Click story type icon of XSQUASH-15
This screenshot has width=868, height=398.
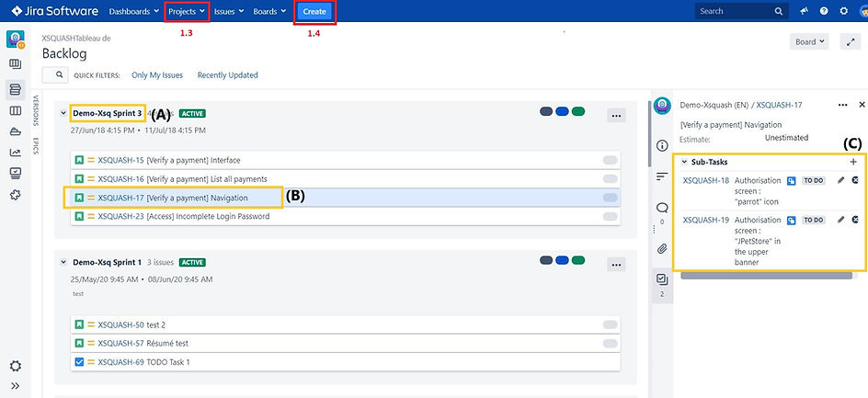(79, 160)
